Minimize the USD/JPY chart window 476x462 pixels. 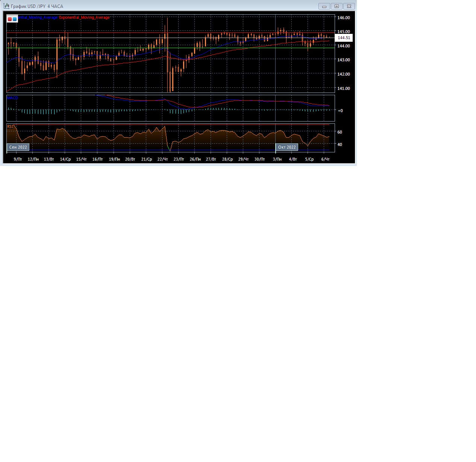pyautogui.click(x=324, y=6)
